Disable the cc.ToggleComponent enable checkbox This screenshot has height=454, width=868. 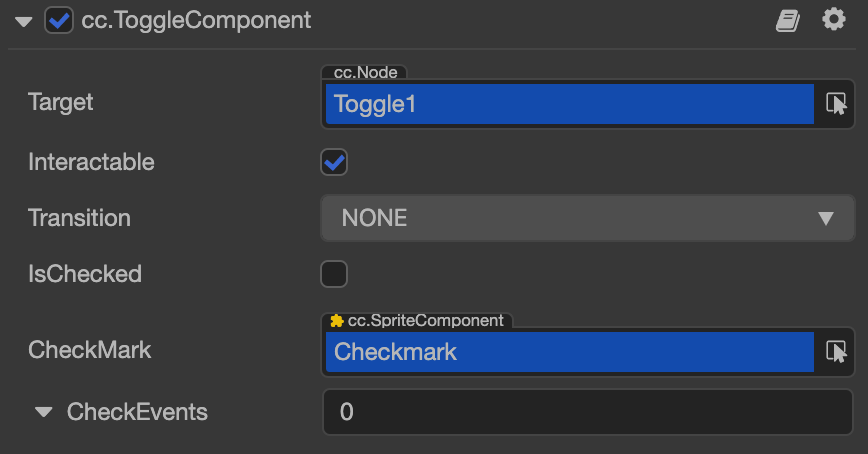click(59, 20)
